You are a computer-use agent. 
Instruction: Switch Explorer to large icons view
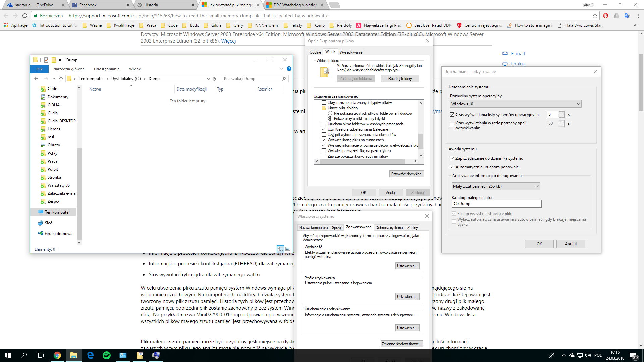pos(287,249)
